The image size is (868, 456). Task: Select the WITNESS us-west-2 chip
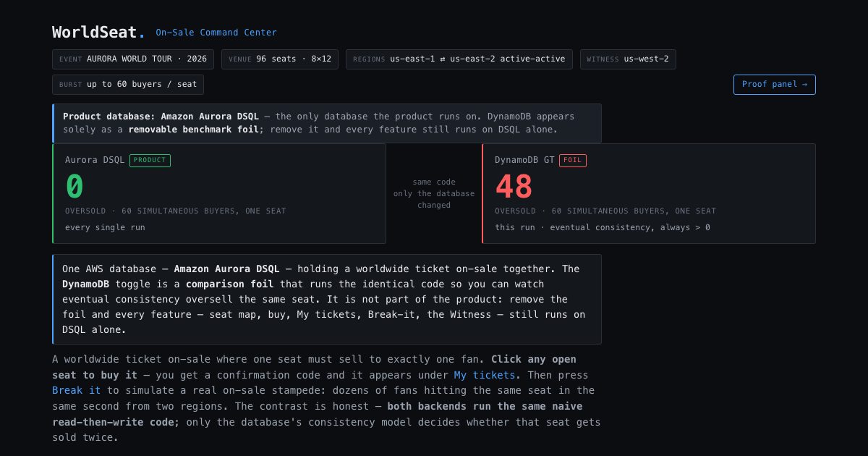[628, 59]
